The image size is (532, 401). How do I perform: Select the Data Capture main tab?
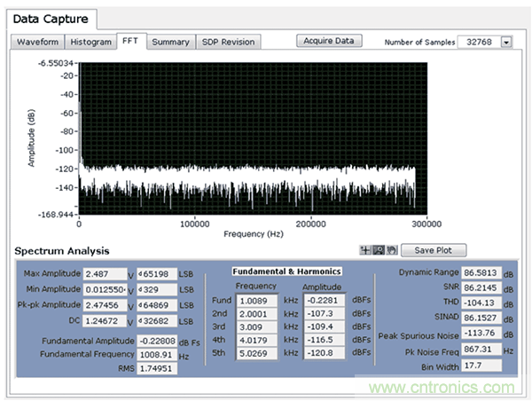tap(54, 18)
